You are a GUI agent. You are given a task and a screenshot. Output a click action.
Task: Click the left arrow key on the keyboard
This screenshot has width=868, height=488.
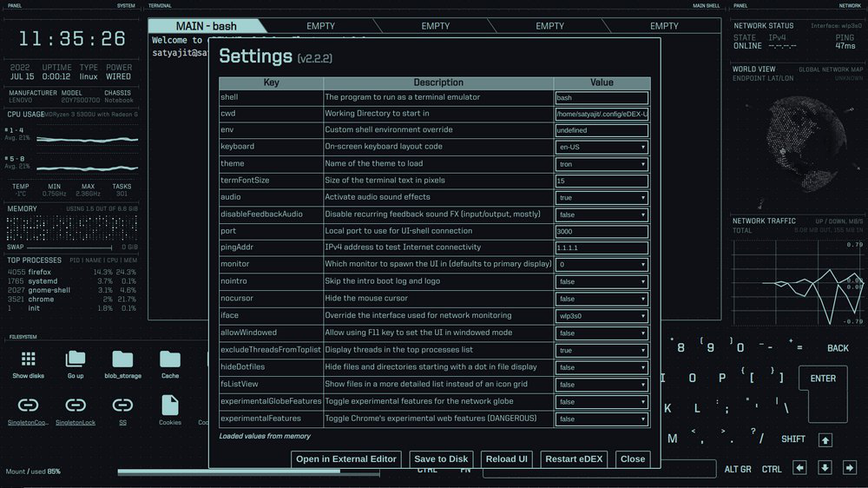point(799,468)
